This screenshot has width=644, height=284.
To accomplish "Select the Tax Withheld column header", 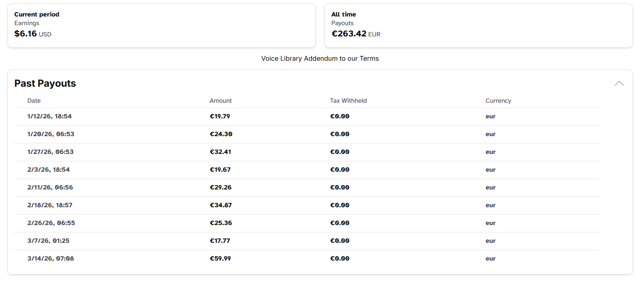I will click(x=348, y=100).
